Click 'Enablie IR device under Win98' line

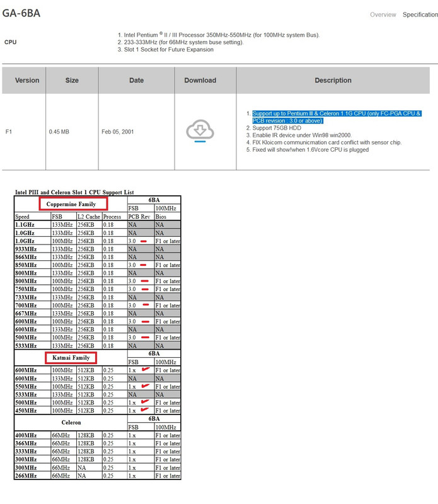(302, 135)
